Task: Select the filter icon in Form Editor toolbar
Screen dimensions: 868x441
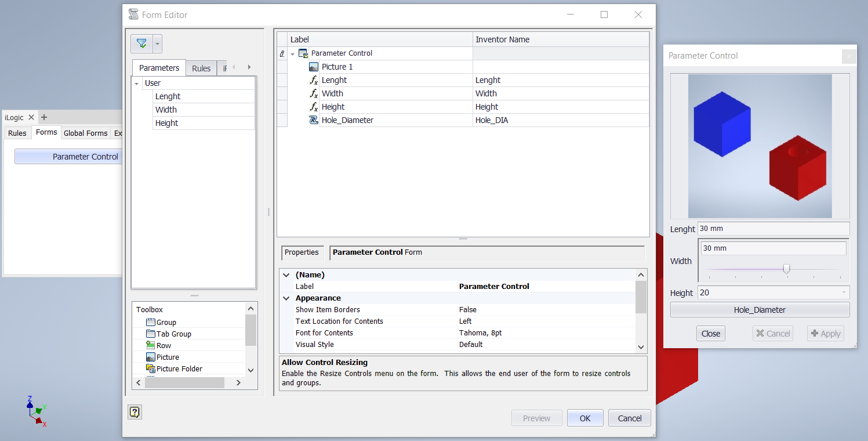Action: [141, 43]
